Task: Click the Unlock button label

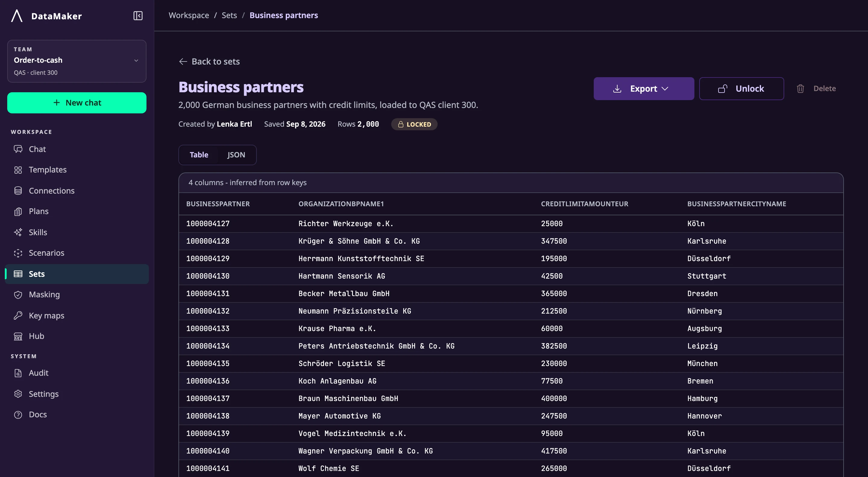Action: pos(750,89)
